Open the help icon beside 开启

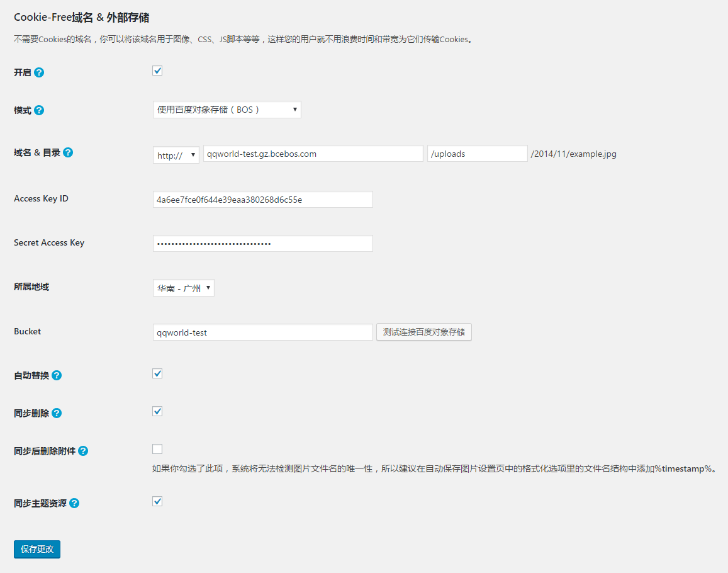click(39, 72)
